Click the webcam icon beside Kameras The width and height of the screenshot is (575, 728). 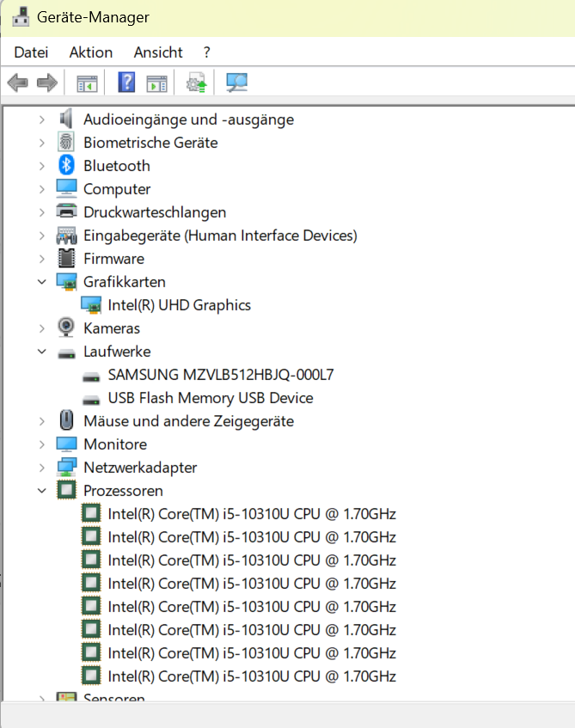coord(66,327)
